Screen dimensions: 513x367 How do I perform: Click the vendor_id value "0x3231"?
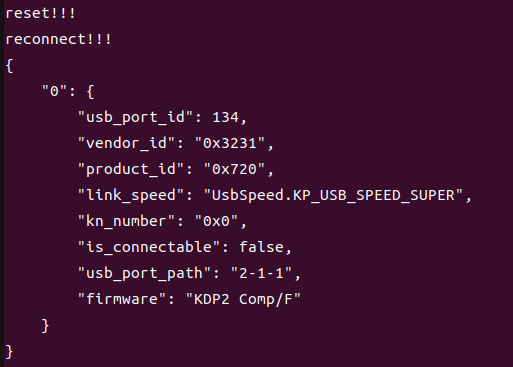pyautogui.click(x=230, y=143)
